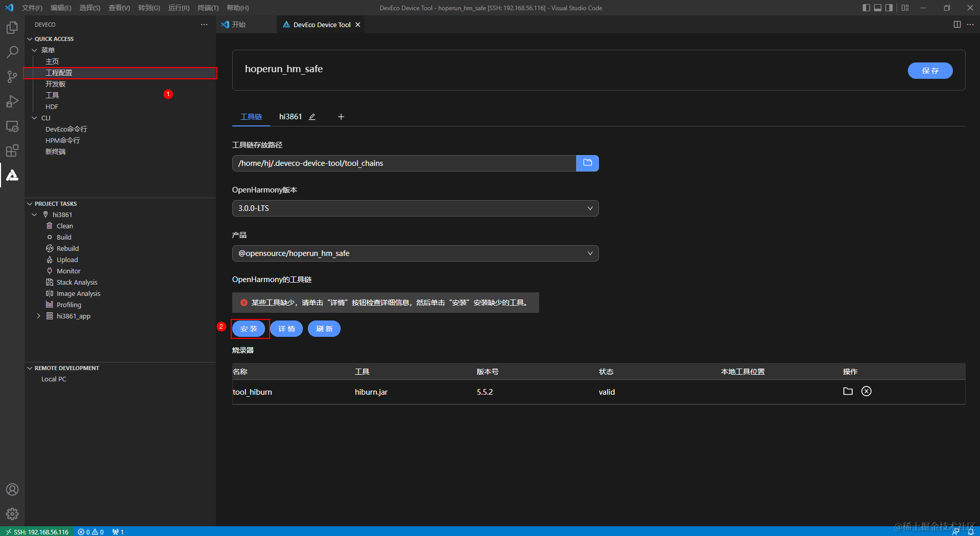Viewport: 980px width, 536px height.
Task: Click the 安装 install button
Action: pyautogui.click(x=249, y=329)
